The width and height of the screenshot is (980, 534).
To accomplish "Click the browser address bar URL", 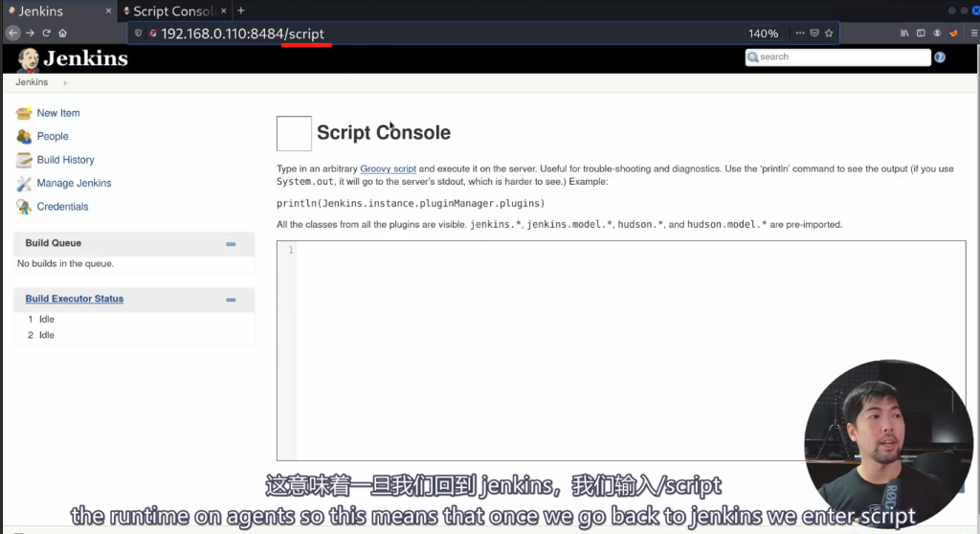I will coord(242,33).
